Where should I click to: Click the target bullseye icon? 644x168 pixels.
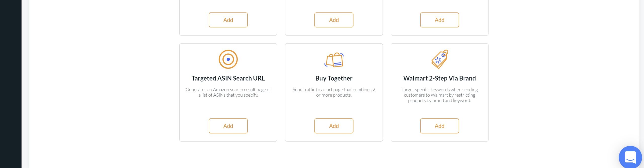click(x=228, y=59)
